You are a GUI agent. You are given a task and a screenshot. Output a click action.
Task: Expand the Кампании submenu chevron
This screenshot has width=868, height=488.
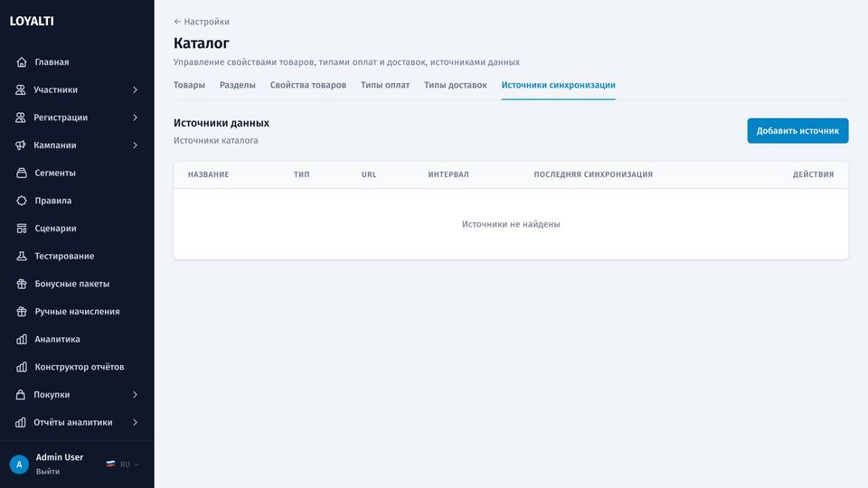point(135,145)
